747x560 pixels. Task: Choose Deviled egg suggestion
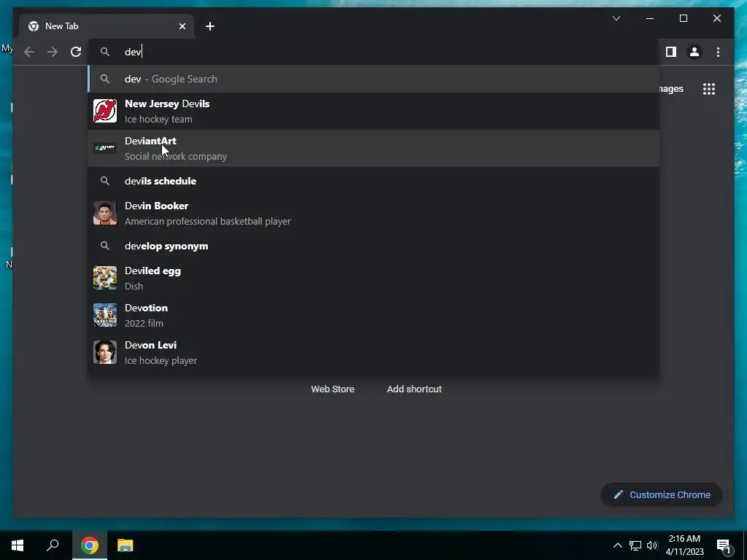(373, 278)
